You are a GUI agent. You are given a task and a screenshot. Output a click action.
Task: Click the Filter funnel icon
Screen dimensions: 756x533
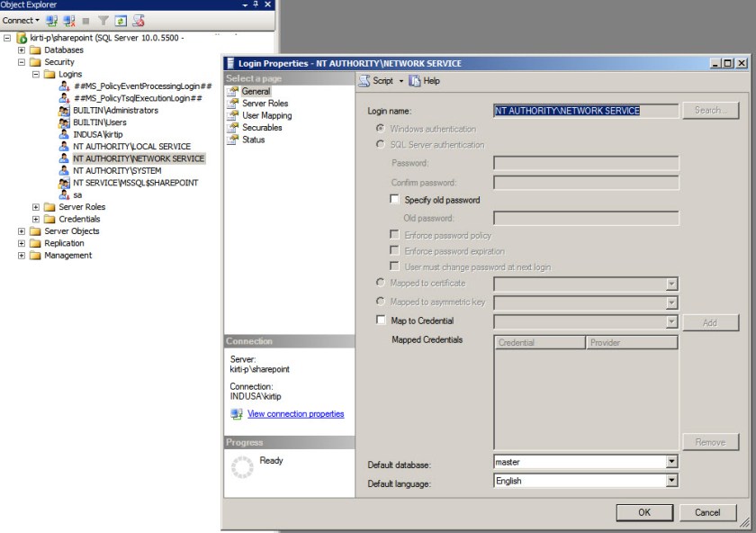[103, 20]
